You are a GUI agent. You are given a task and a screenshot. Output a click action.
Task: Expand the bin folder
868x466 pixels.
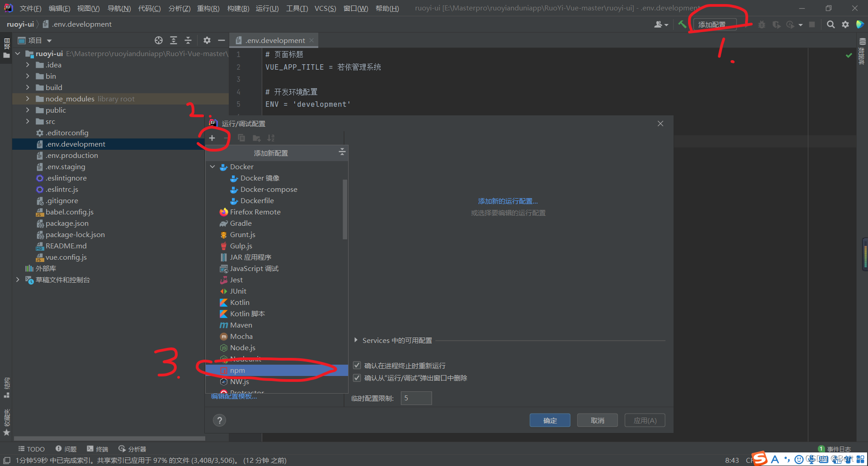[28, 76]
